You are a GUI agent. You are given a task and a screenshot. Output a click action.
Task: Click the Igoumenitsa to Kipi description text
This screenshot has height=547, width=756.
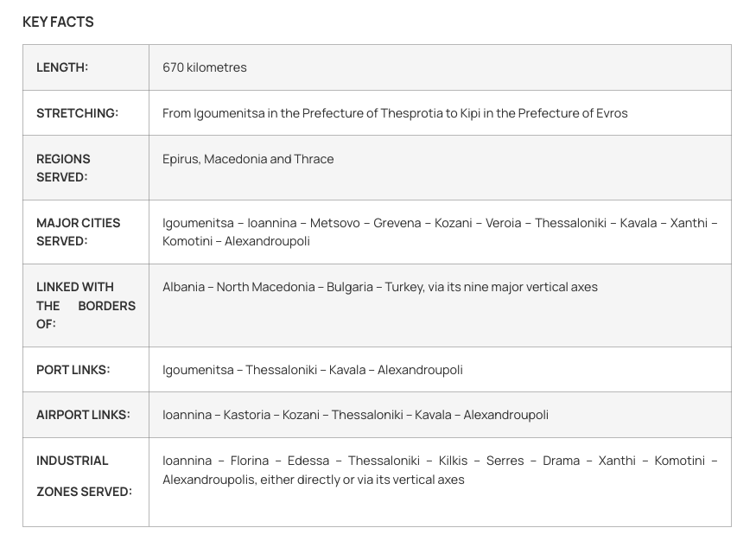coord(395,113)
